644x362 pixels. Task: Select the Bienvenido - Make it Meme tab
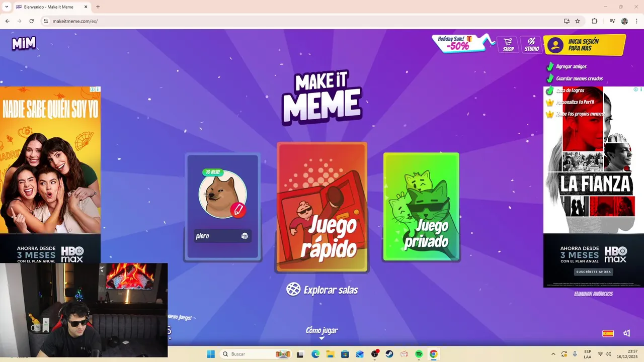tap(48, 7)
